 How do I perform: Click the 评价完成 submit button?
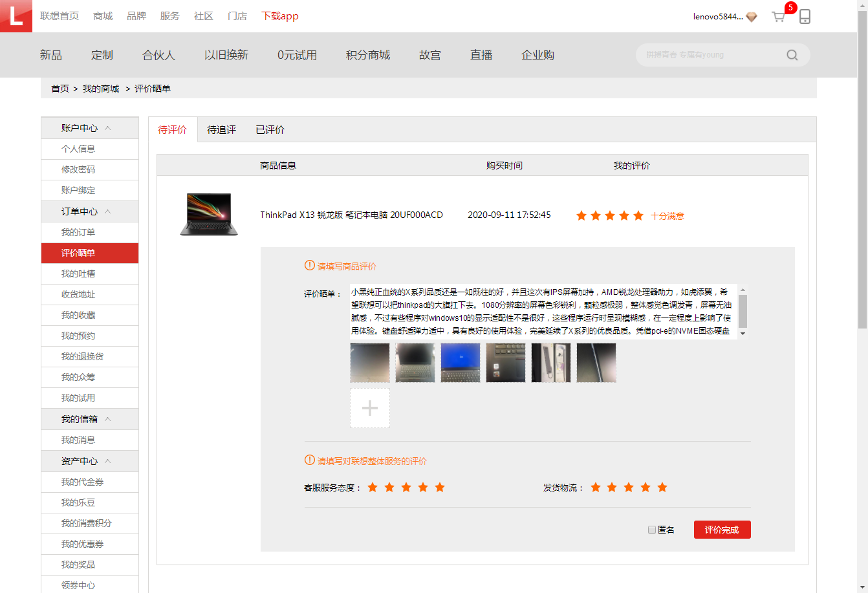pos(722,530)
